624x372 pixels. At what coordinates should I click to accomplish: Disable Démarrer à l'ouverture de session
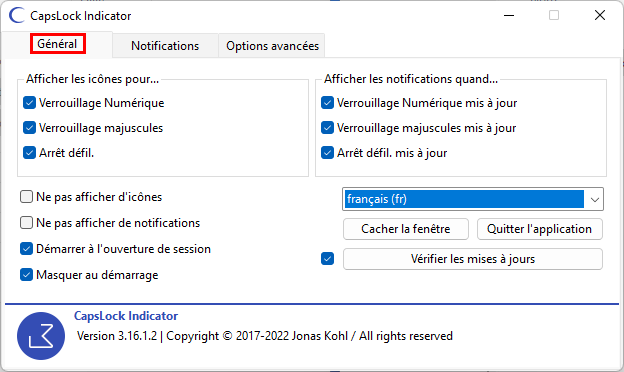[x=26, y=249]
